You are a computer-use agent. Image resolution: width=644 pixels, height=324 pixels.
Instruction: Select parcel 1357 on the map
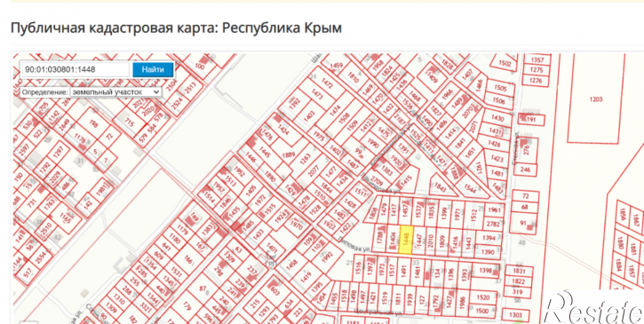click(x=537, y=60)
